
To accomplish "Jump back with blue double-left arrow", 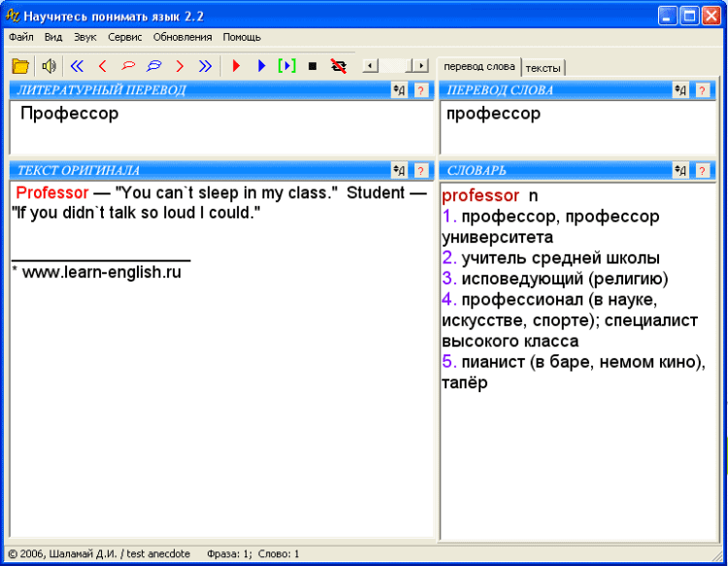I will tap(78, 66).
